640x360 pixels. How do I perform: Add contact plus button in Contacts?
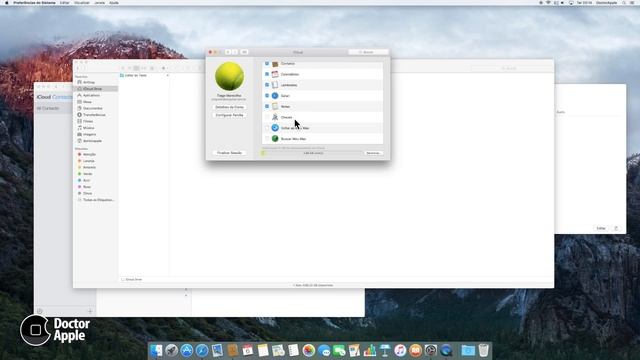[x=90, y=311]
